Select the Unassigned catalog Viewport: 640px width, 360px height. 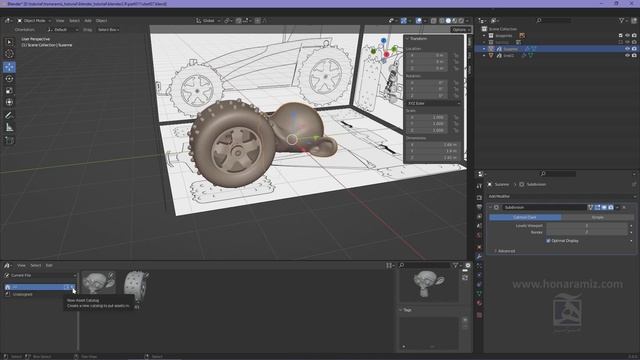[22, 294]
